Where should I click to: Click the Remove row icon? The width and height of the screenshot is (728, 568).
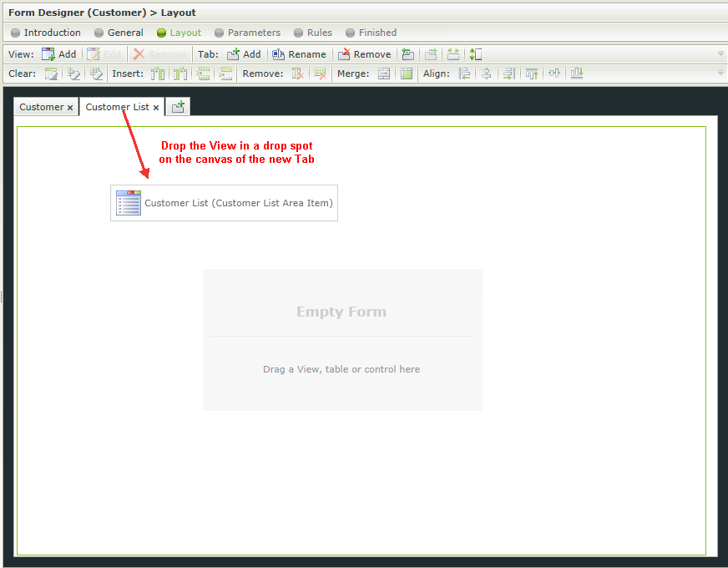tap(321, 74)
